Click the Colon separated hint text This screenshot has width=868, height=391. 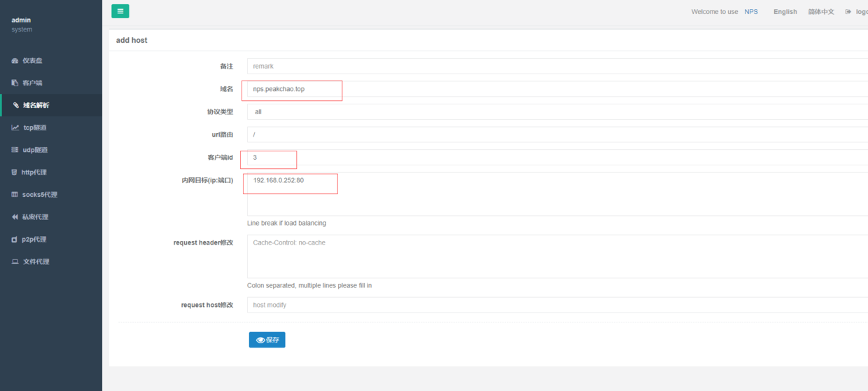(x=309, y=285)
